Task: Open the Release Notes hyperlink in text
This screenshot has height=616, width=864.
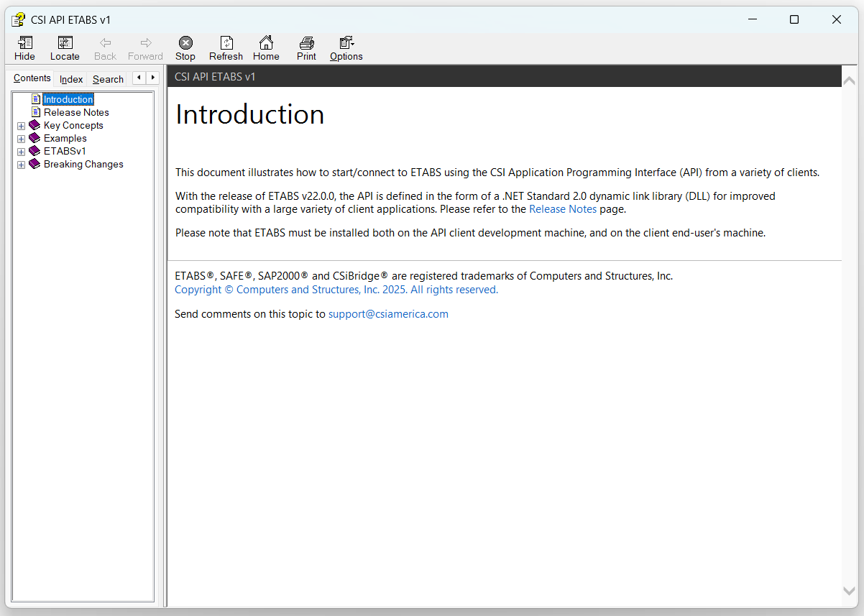Action: (x=562, y=209)
